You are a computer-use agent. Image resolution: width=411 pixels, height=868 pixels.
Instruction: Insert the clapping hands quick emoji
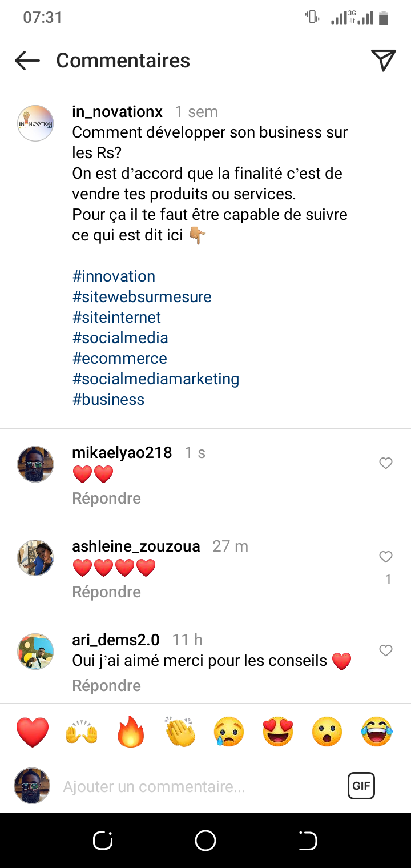point(180,732)
